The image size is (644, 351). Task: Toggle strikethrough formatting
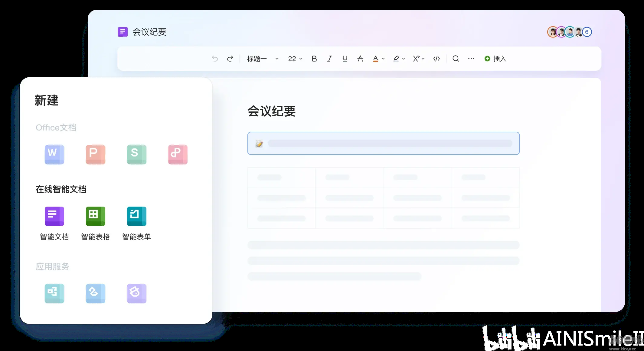tap(360, 59)
